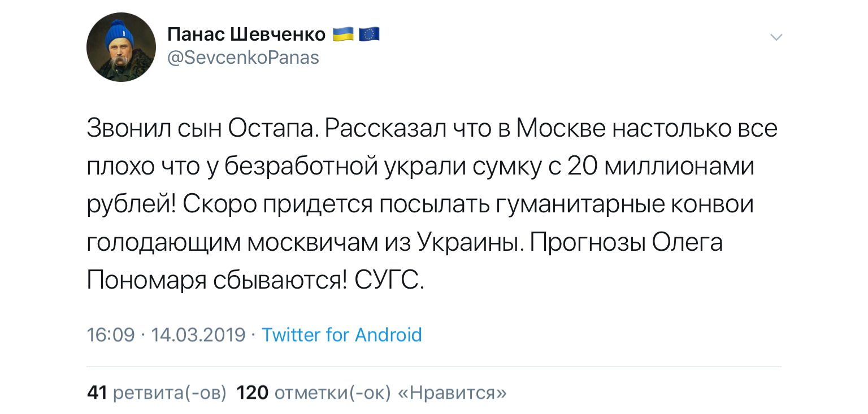Click the word Украины in the tweet
The height and width of the screenshot is (414, 868).
[x=466, y=242]
